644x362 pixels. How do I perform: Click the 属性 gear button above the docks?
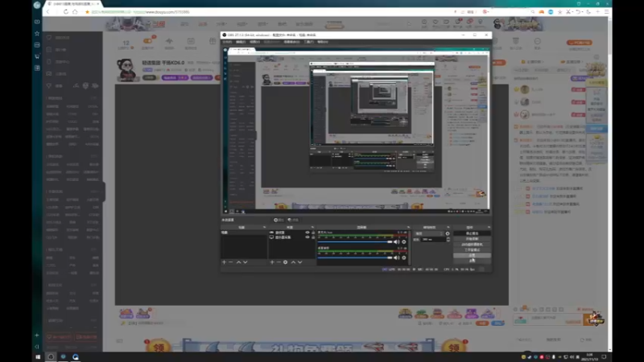[279, 220]
